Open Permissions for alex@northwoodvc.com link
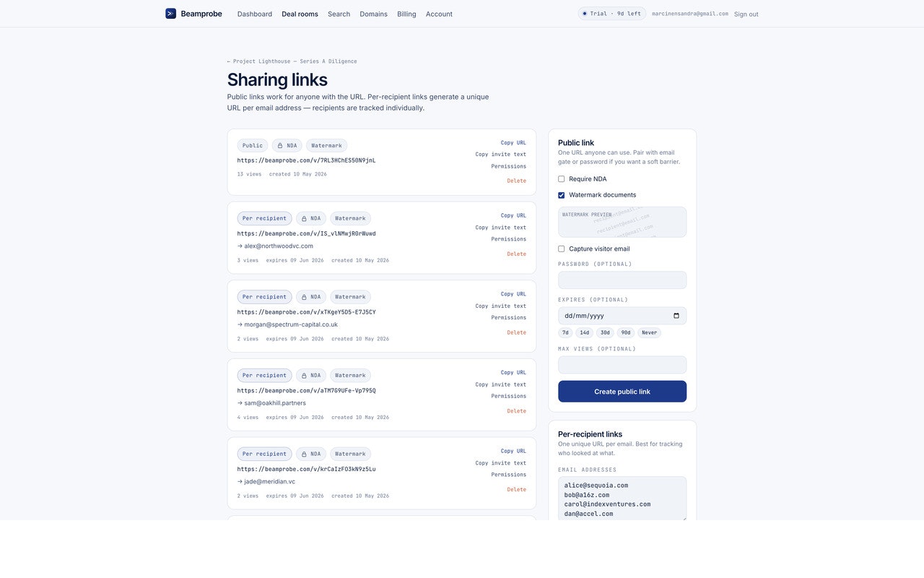This screenshot has height=578, width=924. point(509,239)
